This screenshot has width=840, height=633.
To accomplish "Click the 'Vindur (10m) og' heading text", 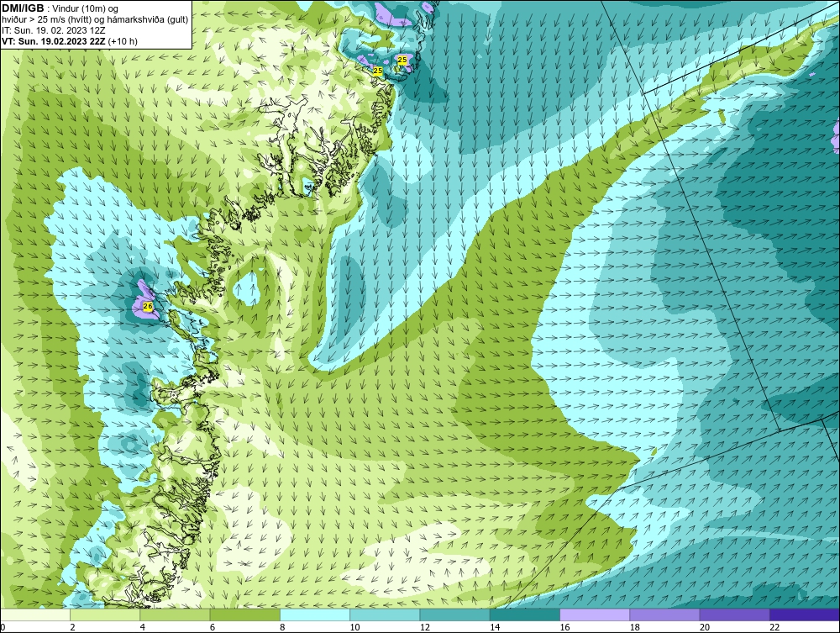I will pyautogui.click(x=85, y=8).
